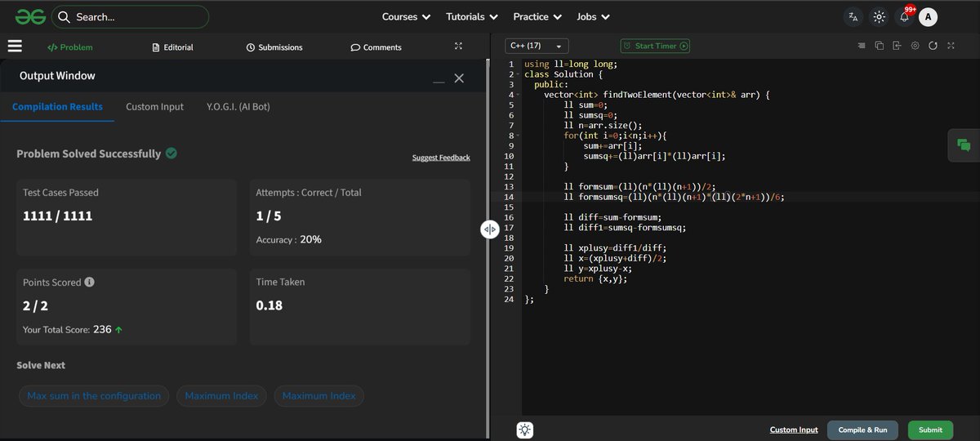980x441 pixels.
Task: Minimize the Output Window
Action: pyautogui.click(x=439, y=82)
